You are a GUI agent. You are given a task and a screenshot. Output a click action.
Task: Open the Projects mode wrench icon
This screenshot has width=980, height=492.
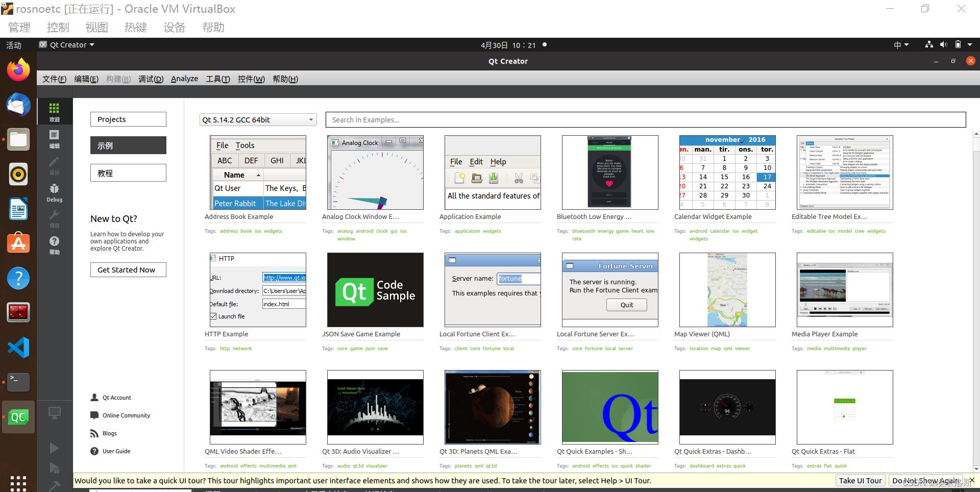click(x=54, y=218)
